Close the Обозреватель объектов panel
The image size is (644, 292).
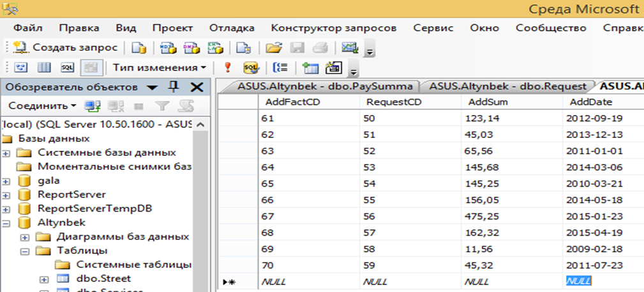197,87
